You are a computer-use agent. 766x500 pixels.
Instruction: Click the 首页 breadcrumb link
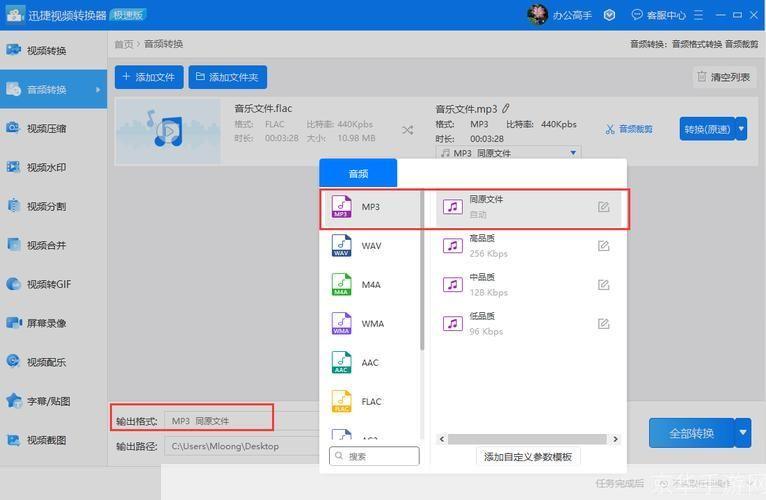tap(124, 44)
